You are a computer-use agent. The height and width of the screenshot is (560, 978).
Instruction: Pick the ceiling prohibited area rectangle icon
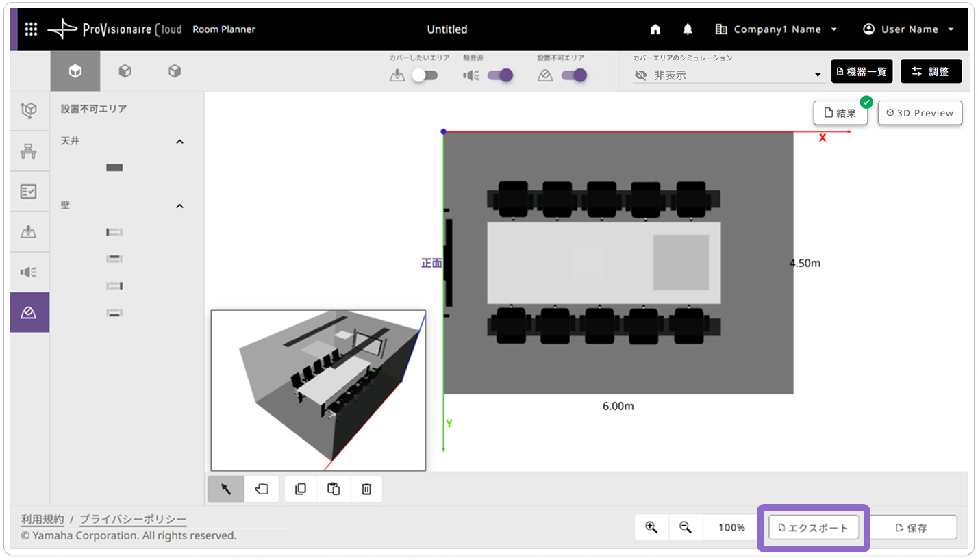point(114,168)
